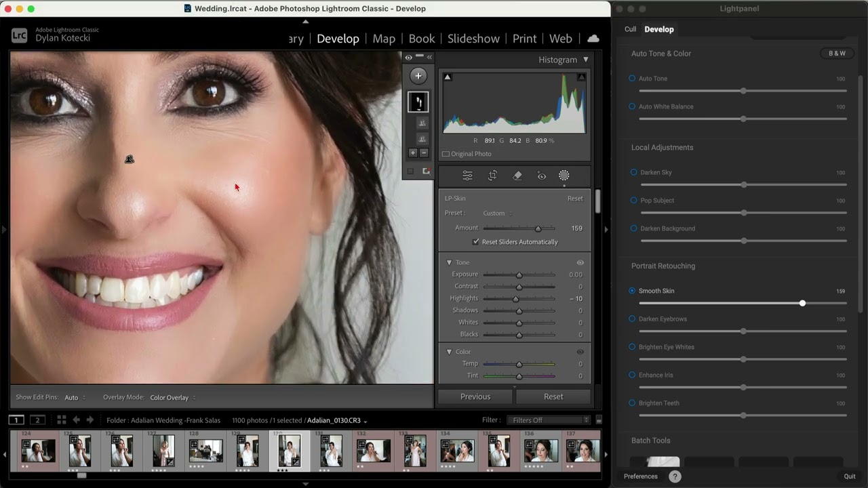The width and height of the screenshot is (868, 488).
Task: Uncheck Reset Sliders Automatically
Action: tap(476, 242)
